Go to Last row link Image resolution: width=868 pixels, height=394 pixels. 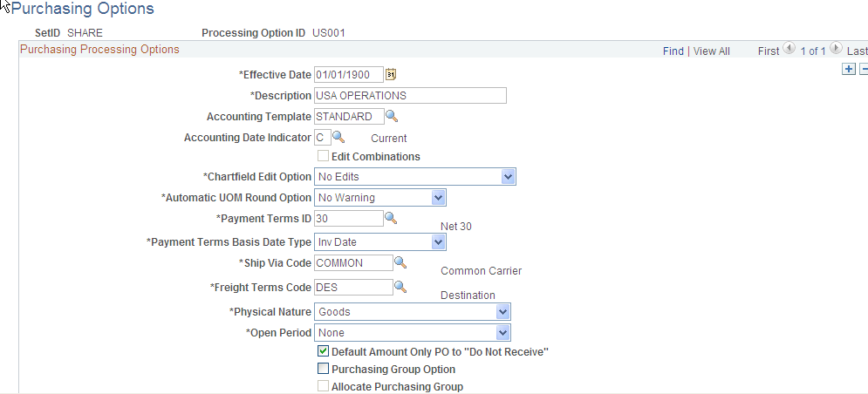click(x=857, y=51)
